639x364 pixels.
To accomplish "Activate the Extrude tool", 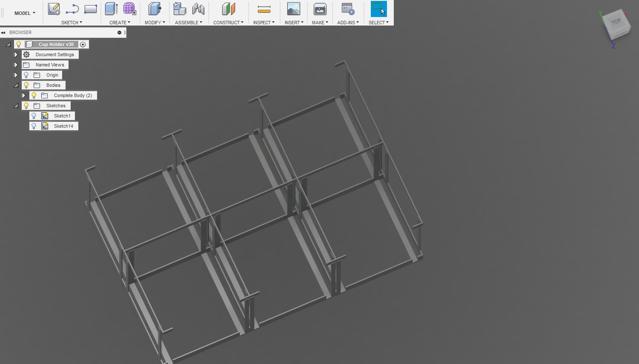I will [112, 9].
